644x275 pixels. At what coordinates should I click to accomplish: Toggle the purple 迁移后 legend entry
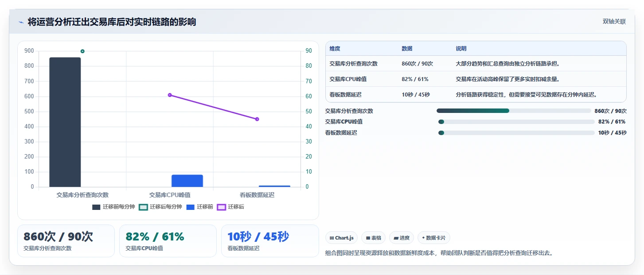pyautogui.click(x=230, y=207)
